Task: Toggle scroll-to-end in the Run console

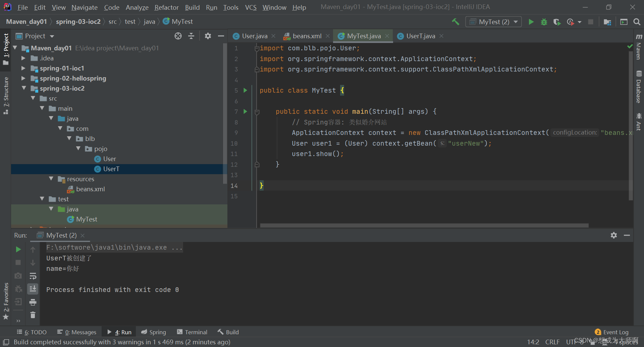Action: coord(33,289)
